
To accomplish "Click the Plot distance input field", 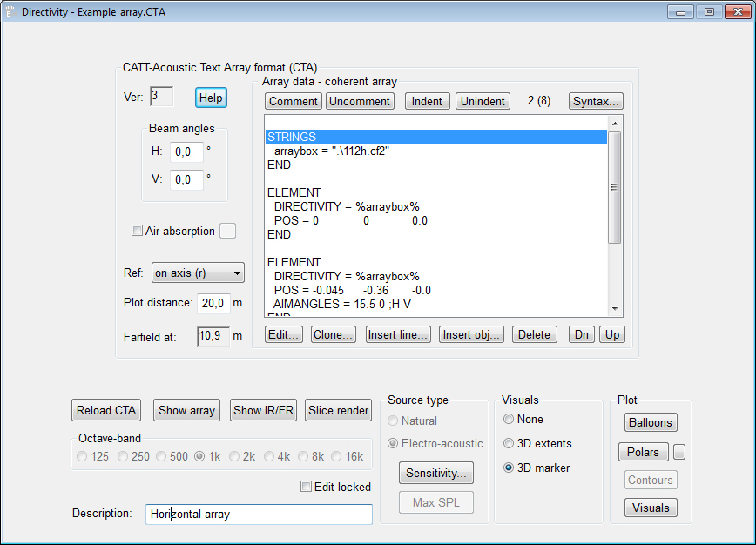I will click(213, 303).
